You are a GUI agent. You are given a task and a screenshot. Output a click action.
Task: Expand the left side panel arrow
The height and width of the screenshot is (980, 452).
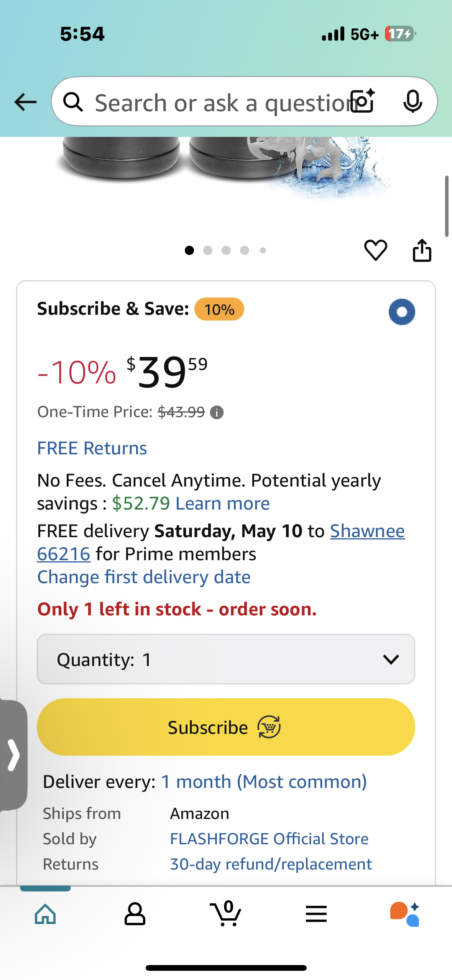[x=13, y=755]
